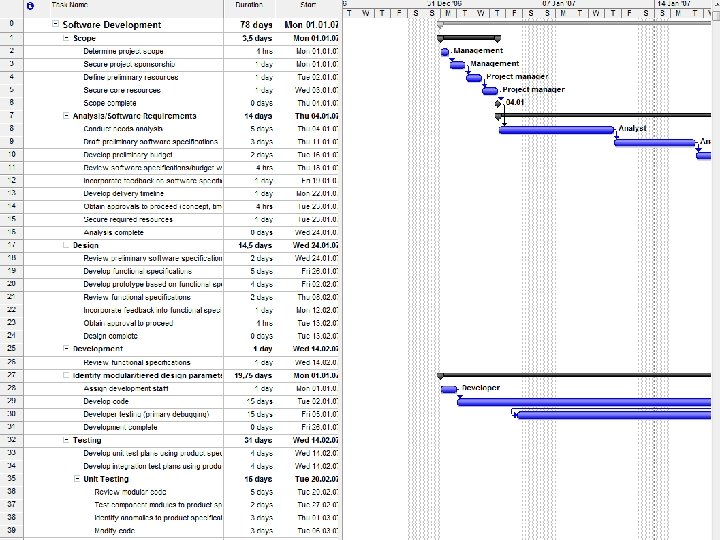Click the Thu 04.01.07 start of Analysis/Software Requirements
Screen dimensions: 720x540
pos(308,116)
